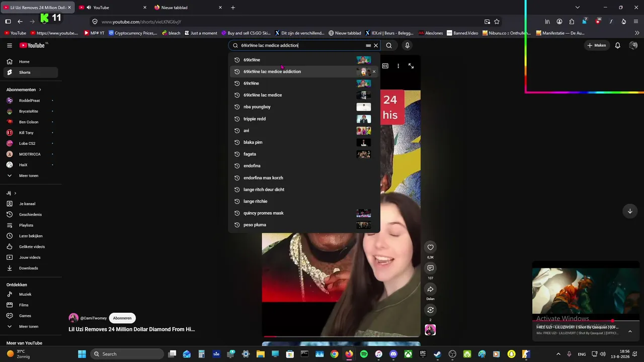Open Home in the YouTube sidebar

tap(31, 62)
